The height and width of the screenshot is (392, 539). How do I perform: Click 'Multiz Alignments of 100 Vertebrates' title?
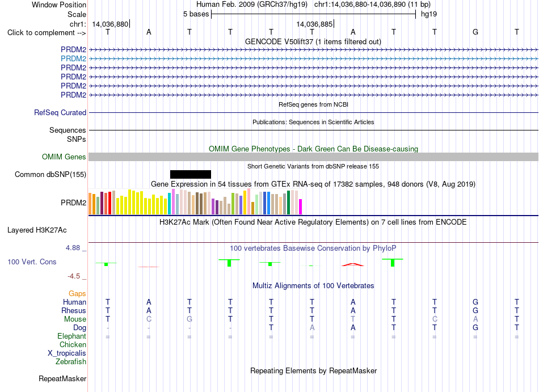tap(313, 286)
